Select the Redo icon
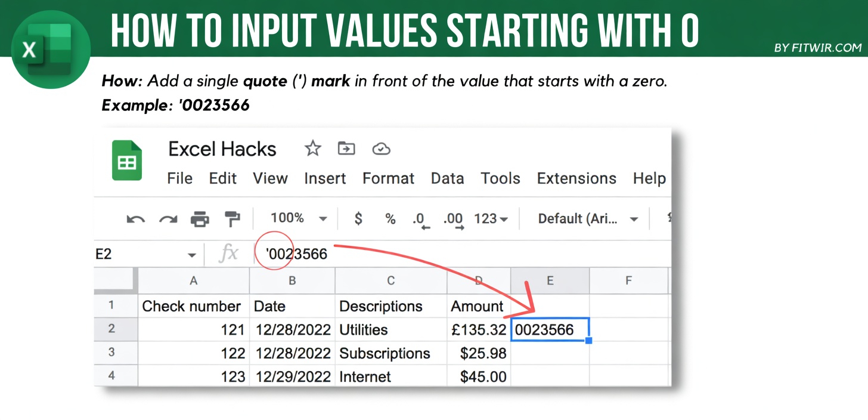The image size is (868, 420). point(168,219)
